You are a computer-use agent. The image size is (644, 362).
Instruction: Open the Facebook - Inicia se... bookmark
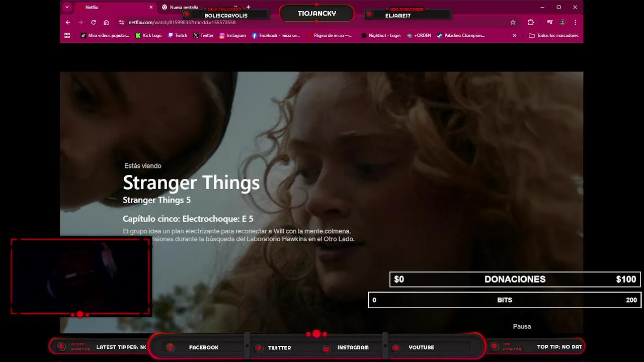[276, 36]
